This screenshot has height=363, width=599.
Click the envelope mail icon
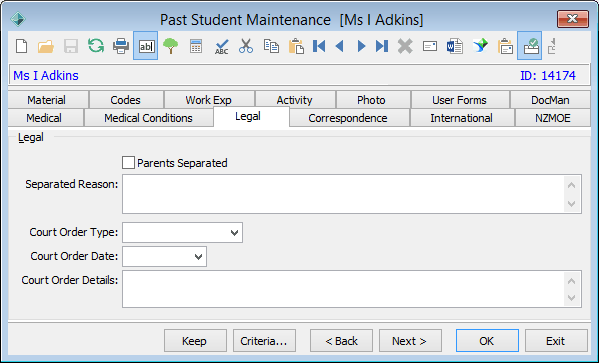(430, 46)
